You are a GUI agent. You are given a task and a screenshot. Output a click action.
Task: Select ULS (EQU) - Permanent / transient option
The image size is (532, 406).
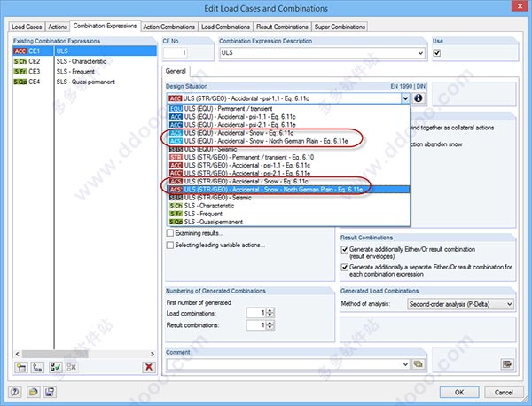(x=289, y=109)
